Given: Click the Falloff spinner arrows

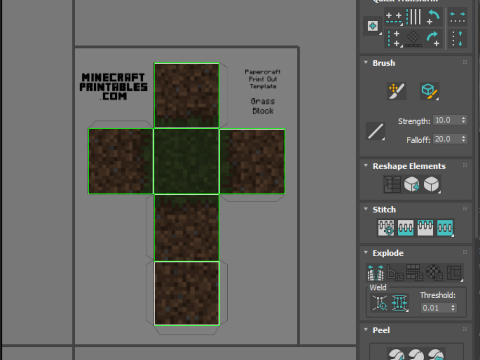Looking at the screenshot, I should tap(463, 139).
